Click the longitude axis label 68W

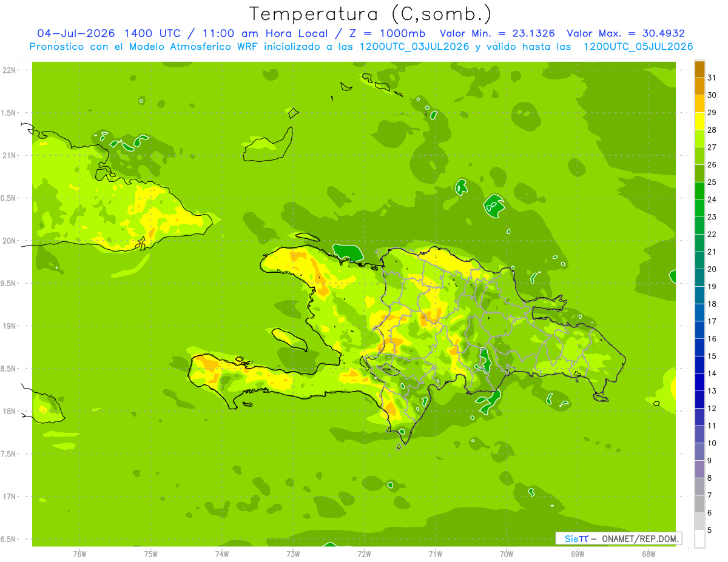coord(649,554)
